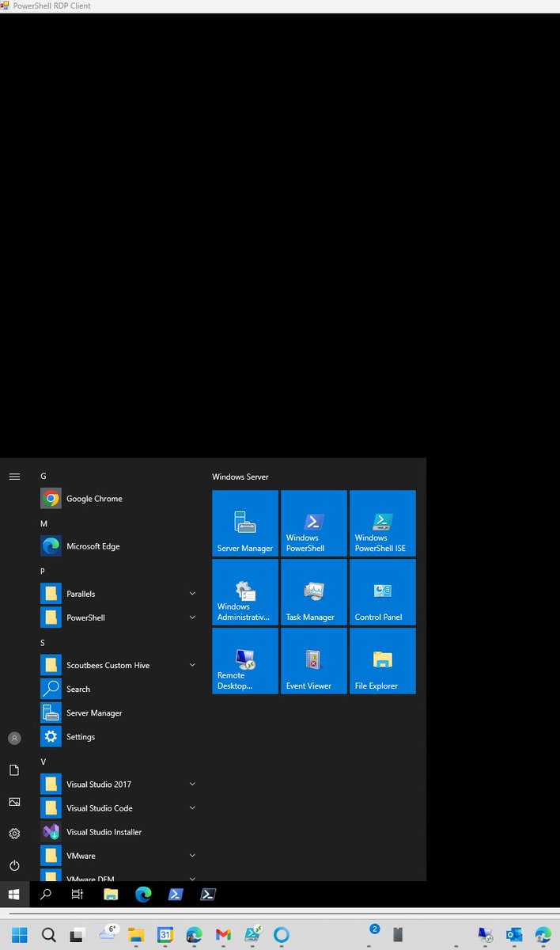Open Settings gear in the Start sidebar

(x=14, y=834)
